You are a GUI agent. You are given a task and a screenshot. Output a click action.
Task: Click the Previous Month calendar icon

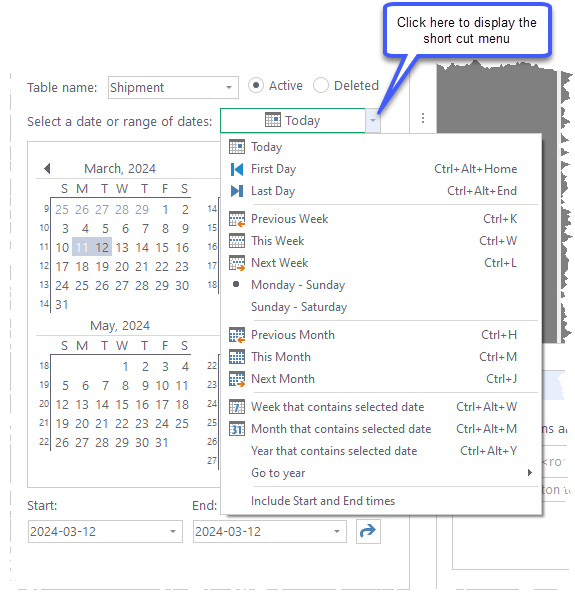[x=237, y=335]
